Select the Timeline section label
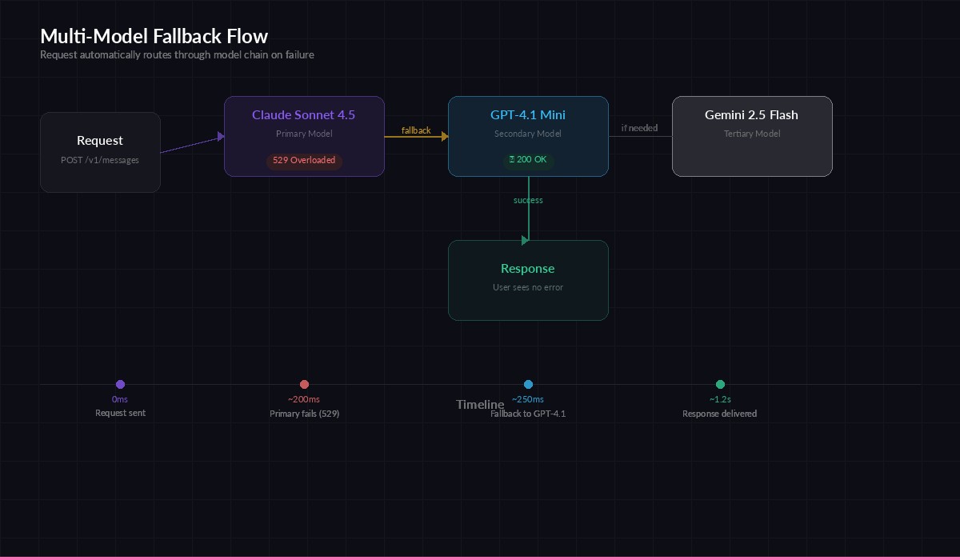The height and width of the screenshot is (560, 960). pos(479,404)
